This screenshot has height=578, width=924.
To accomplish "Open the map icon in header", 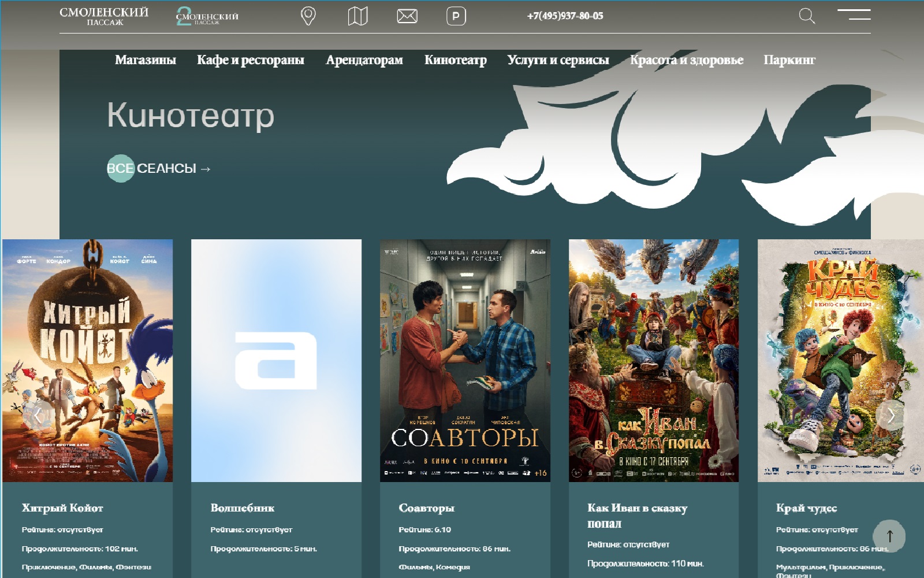I will click(x=358, y=16).
